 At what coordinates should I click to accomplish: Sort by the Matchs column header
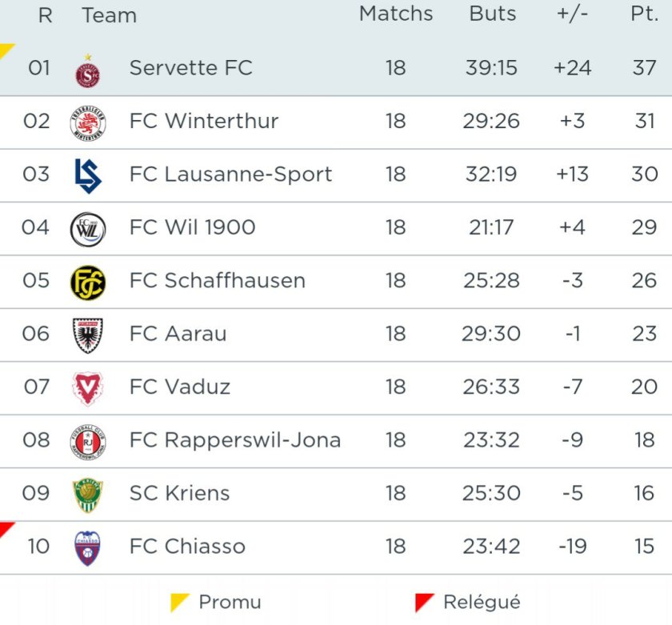click(x=396, y=14)
